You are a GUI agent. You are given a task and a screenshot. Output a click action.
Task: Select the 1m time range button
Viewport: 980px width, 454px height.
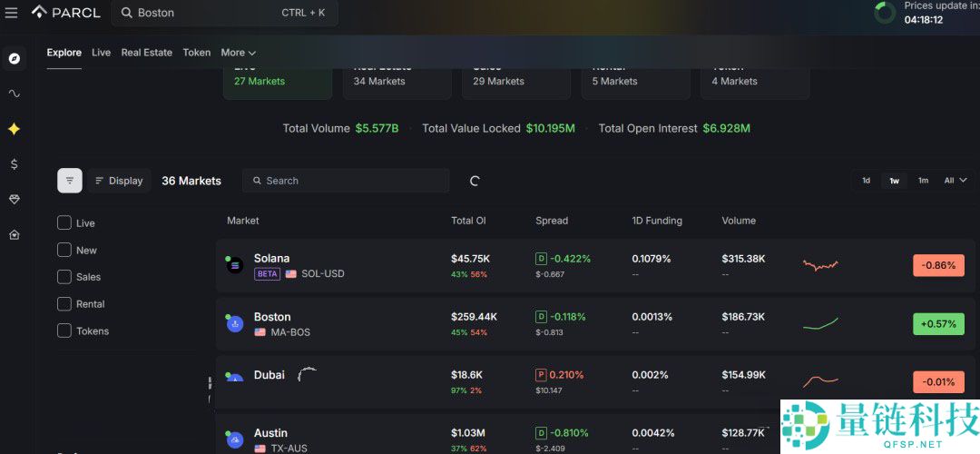pos(923,181)
